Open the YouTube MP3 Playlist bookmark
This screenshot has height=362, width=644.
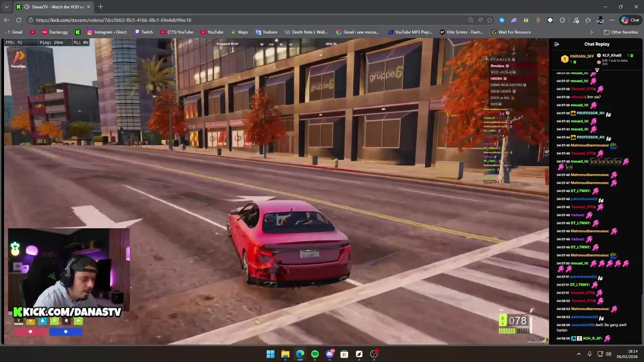coord(410,32)
